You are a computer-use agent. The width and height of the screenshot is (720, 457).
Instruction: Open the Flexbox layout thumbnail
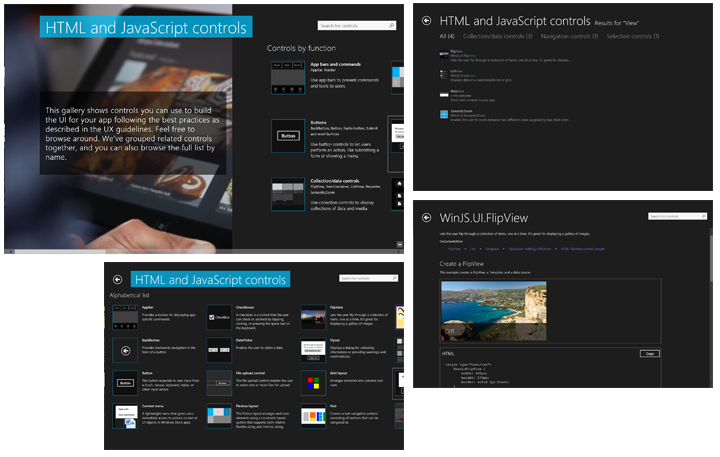coord(219,416)
